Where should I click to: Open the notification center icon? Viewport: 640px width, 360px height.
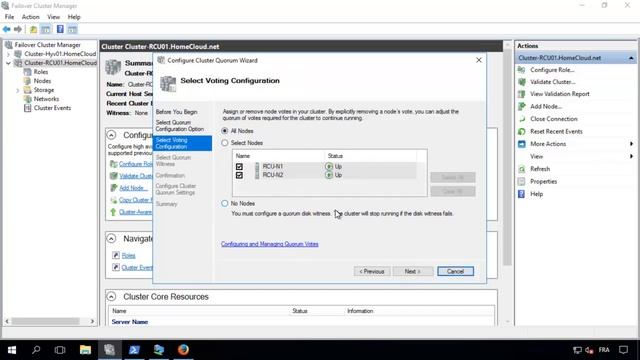pos(623,350)
